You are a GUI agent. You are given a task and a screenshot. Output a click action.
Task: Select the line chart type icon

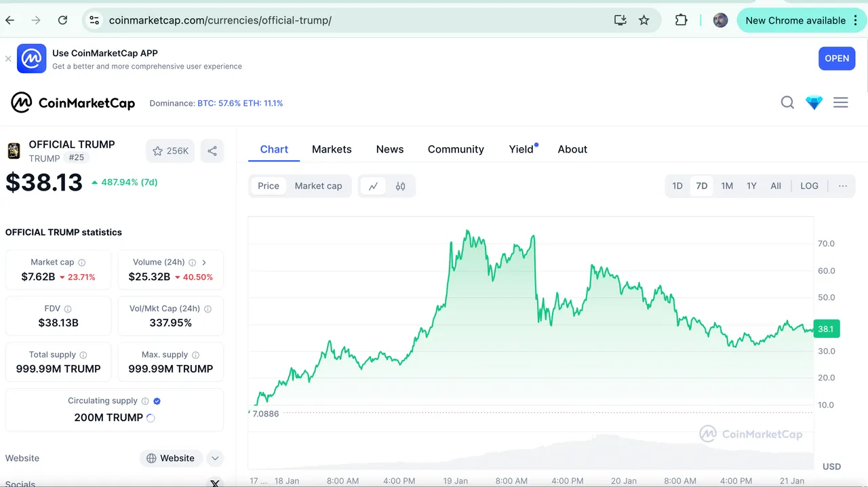tap(373, 186)
